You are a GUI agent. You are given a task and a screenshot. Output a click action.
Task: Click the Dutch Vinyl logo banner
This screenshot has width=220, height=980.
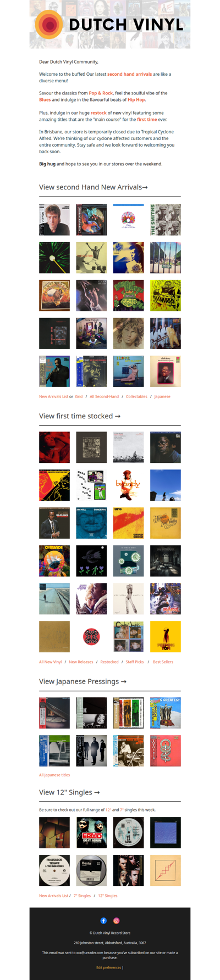click(x=110, y=24)
